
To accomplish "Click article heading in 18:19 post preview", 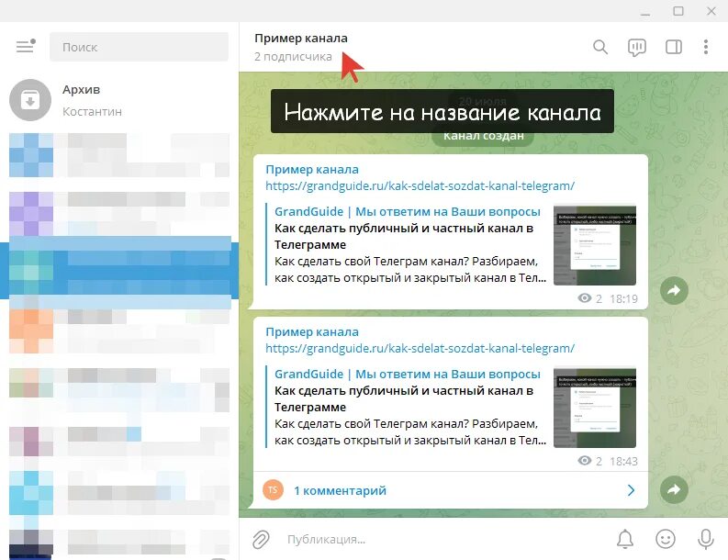I will click(404, 236).
